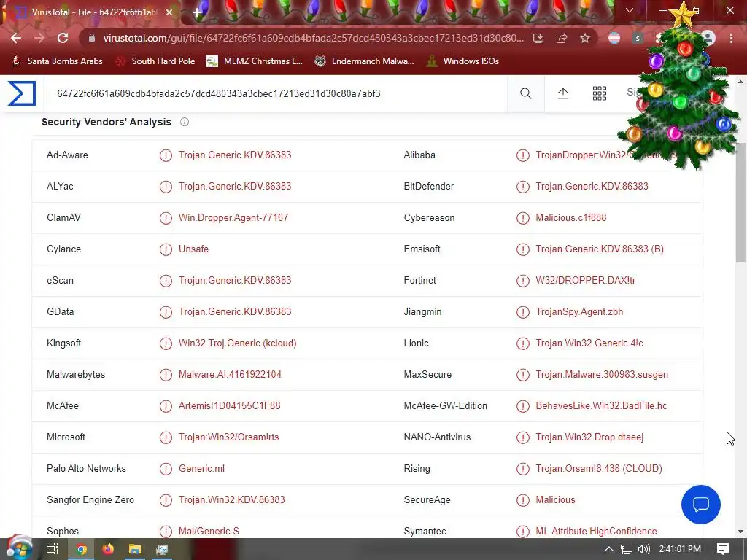The image size is (747, 560).
Task: Click the page vertical scrollbar thumb
Action: click(740, 202)
